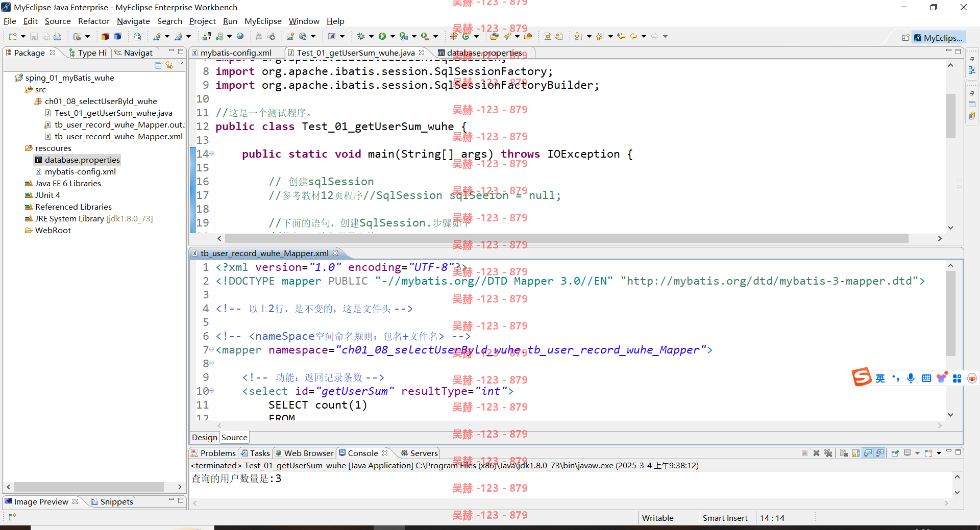Open Display Selected Console dropdown arrow
Viewport: 980px width, 530px height.
point(917,453)
